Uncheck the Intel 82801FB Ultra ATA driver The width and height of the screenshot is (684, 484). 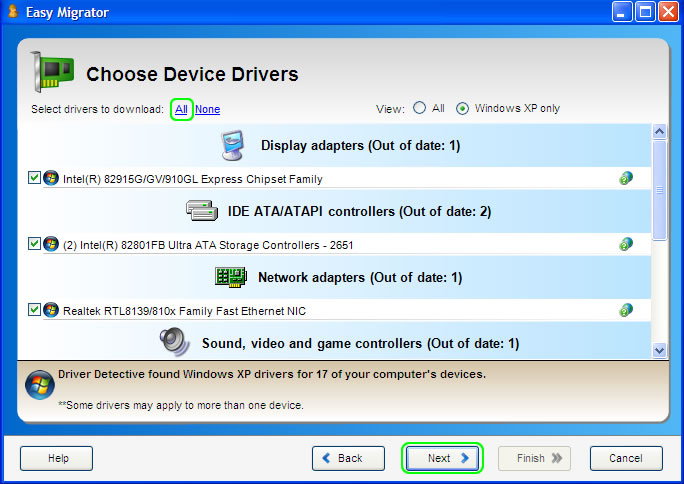[x=35, y=244]
